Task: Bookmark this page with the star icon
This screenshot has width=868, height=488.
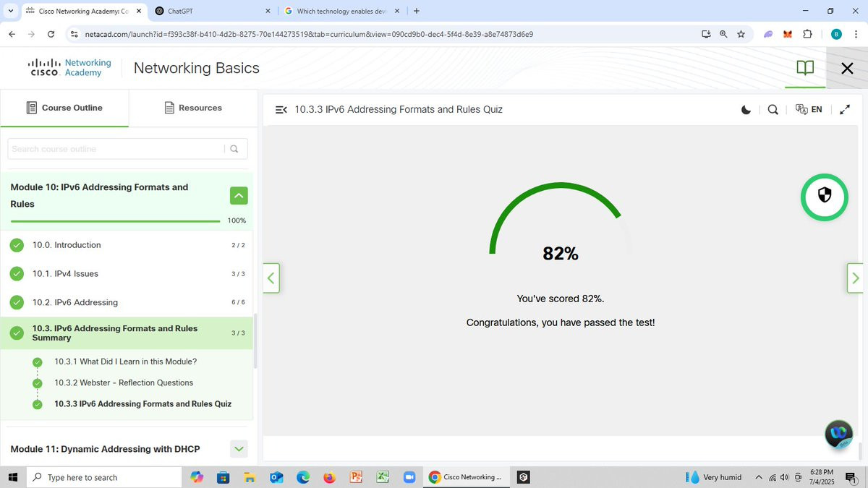Action: tap(741, 34)
